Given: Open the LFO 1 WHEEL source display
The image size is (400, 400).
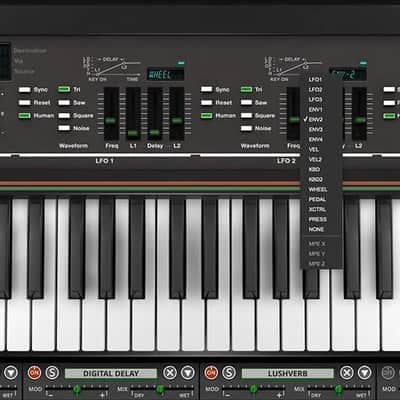Looking at the screenshot, I should click(x=165, y=75).
